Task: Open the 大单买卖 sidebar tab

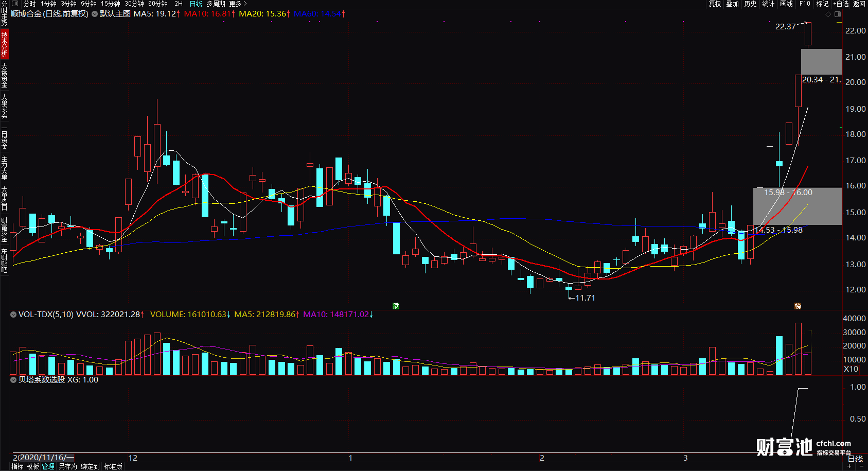Action: pyautogui.click(x=4, y=106)
